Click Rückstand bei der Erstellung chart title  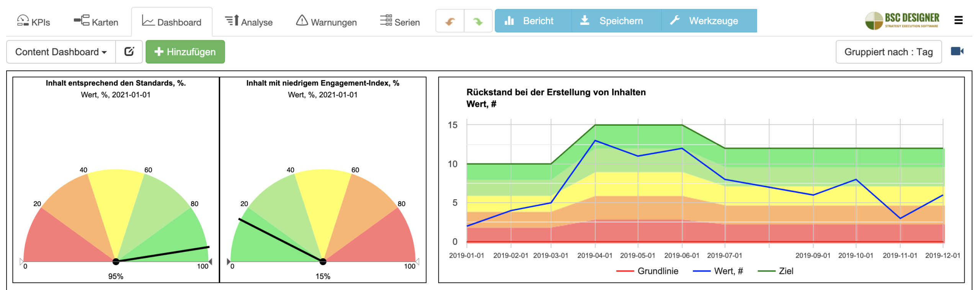coord(556,92)
